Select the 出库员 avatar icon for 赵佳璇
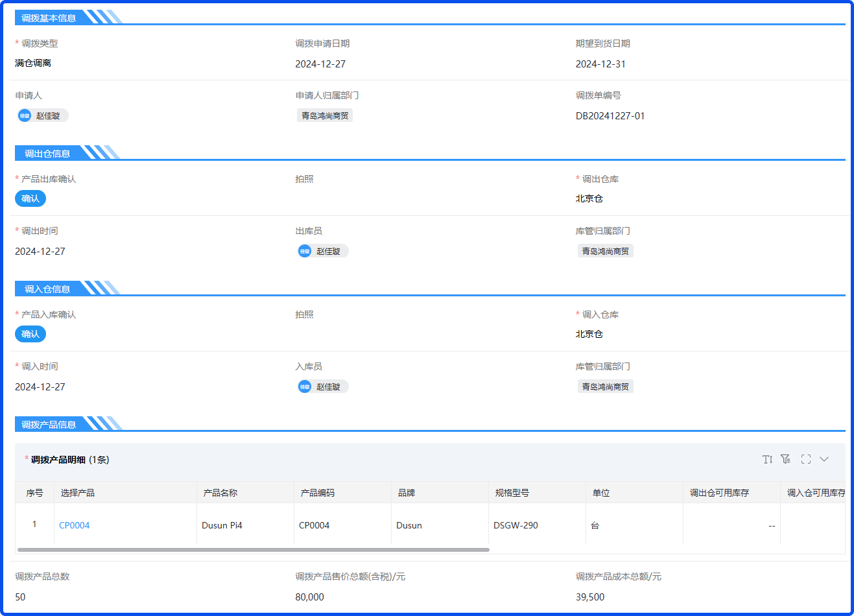The image size is (854, 616). click(305, 251)
